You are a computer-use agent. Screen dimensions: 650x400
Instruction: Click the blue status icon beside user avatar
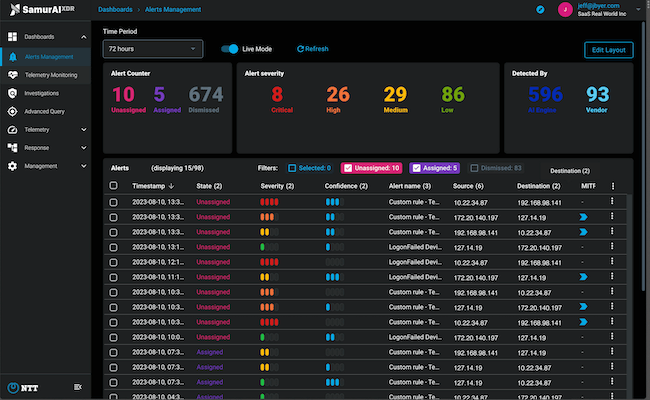(541, 9)
